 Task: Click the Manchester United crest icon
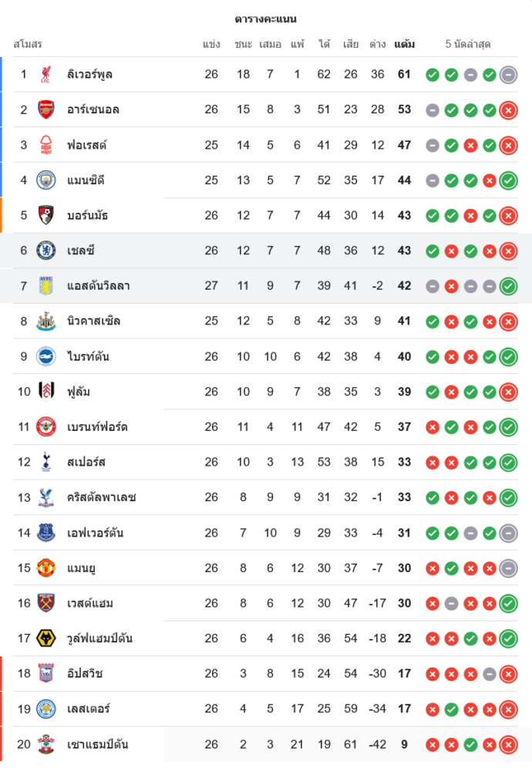coord(46,568)
